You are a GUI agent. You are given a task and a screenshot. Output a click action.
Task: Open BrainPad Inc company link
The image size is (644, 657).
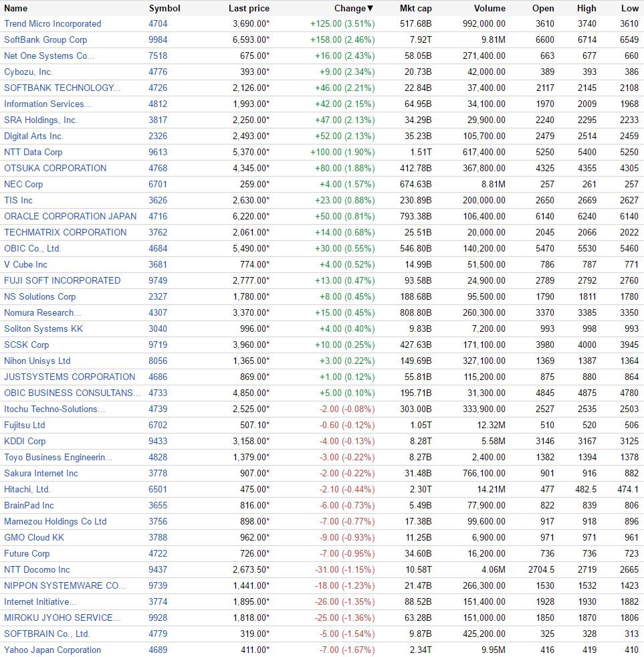[x=29, y=505]
